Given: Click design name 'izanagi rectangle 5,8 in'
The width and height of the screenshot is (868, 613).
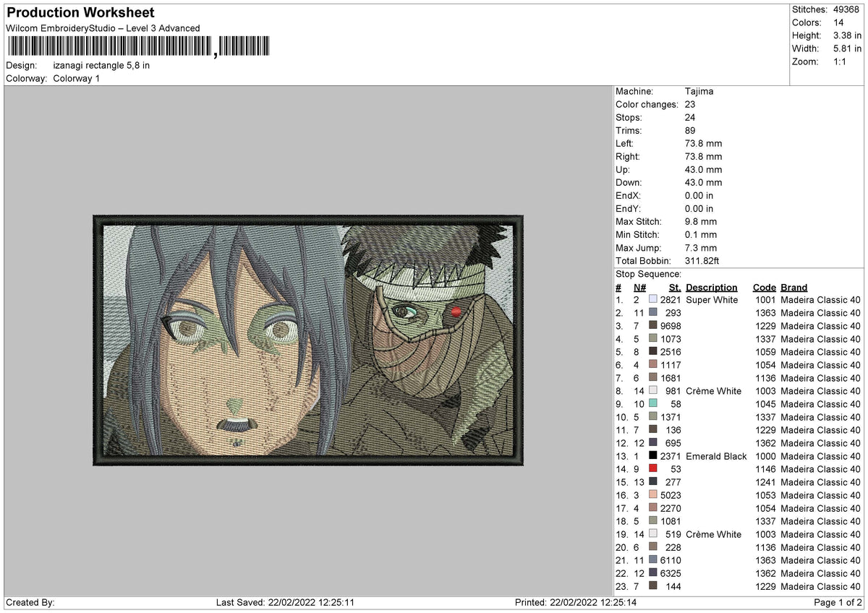Looking at the screenshot, I should pyautogui.click(x=102, y=65).
